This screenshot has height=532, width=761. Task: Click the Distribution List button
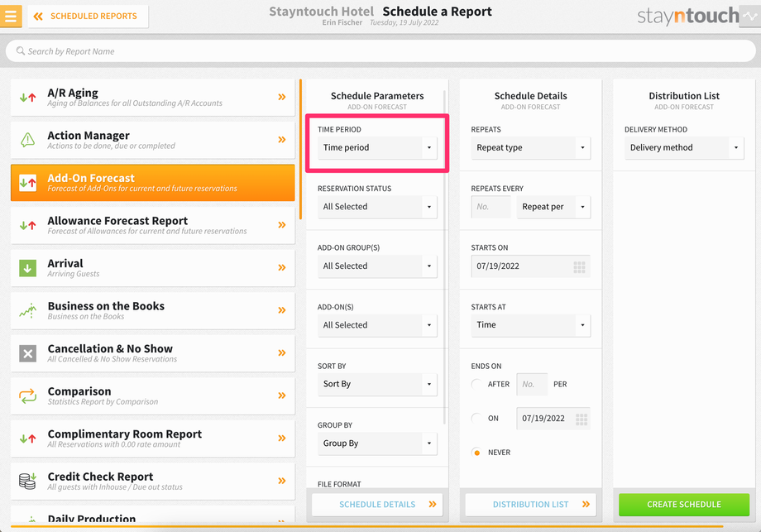pyautogui.click(x=530, y=505)
